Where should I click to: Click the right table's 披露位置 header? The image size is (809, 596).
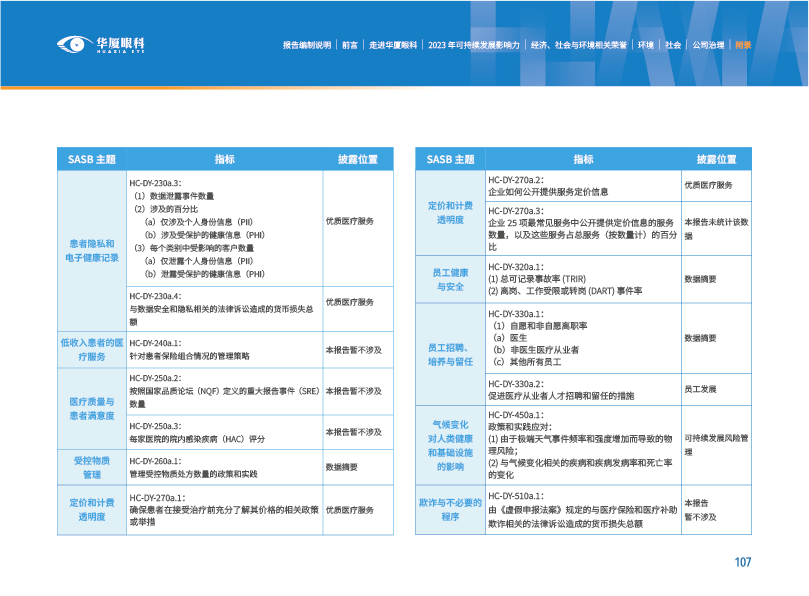tap(716, 159)
